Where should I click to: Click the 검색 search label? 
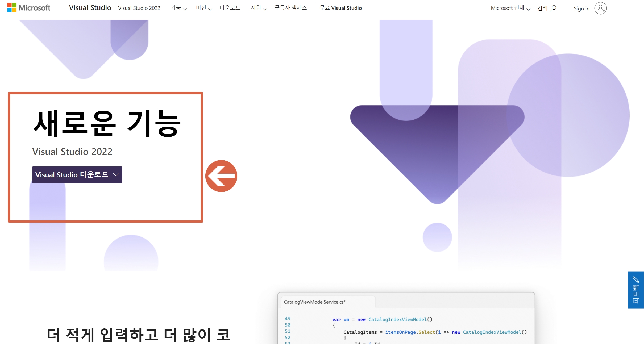coord(542,8)
